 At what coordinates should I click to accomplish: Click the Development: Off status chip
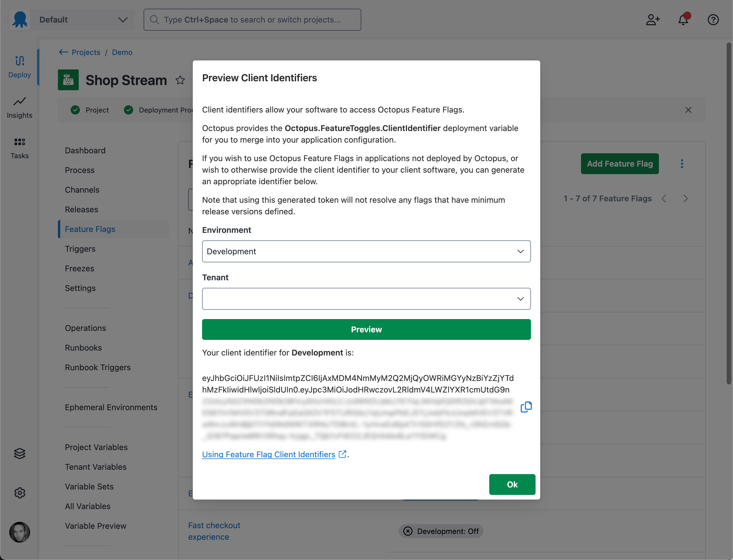pos(441,531)
